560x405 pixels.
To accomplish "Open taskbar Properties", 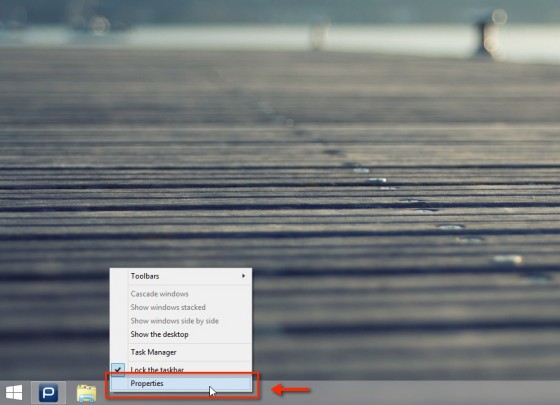I will point(181,384).
